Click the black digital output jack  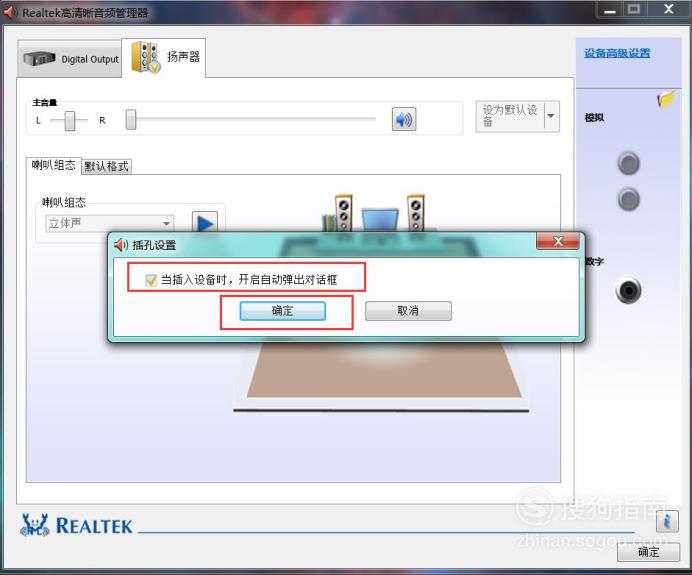(x=628, y=290)
